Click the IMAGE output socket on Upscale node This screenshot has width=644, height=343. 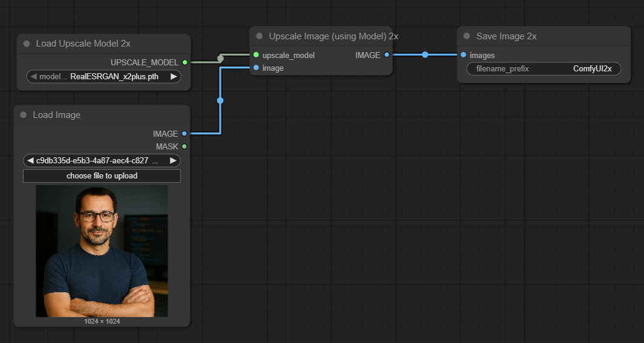click(387, 55)
